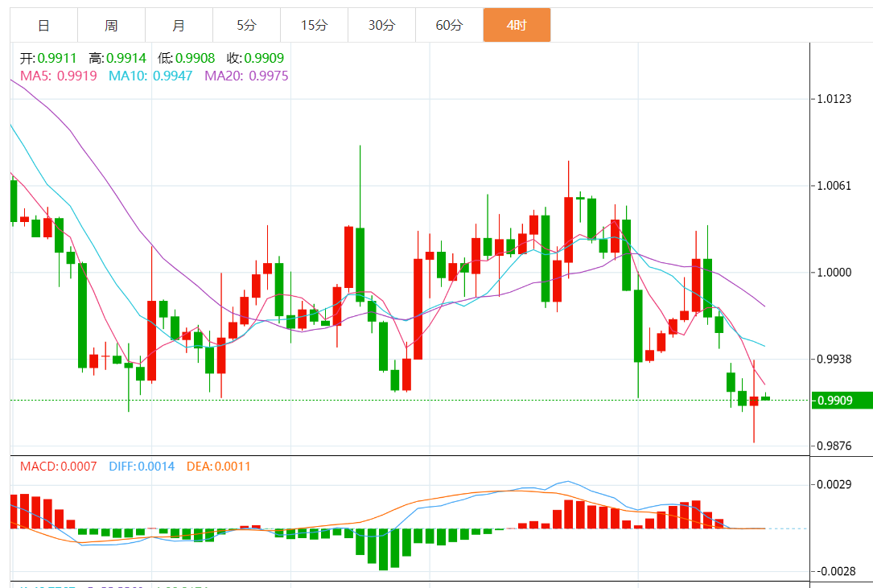Switch to the 60分 timeframe tab

tap(449, 25)
